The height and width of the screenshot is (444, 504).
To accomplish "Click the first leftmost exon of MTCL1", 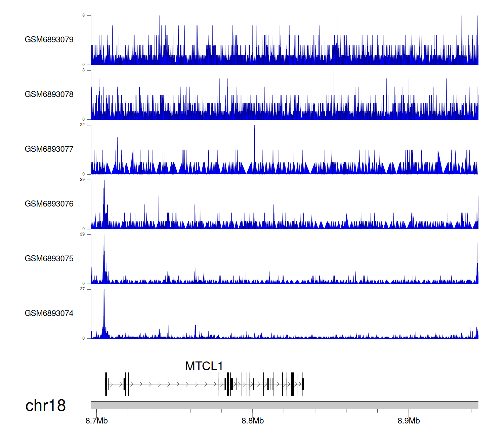I will point(106,384).
